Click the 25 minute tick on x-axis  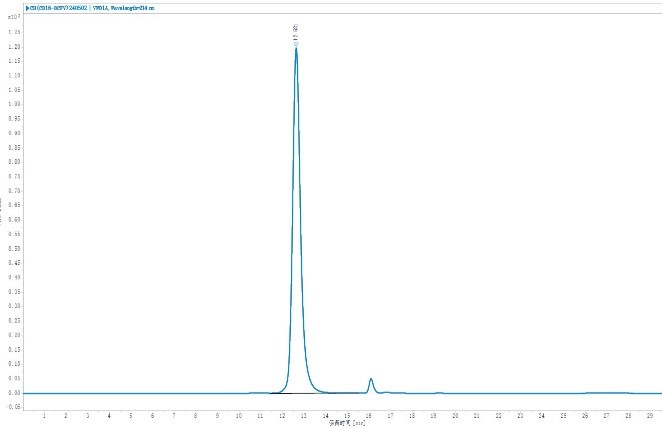(563, 414)
